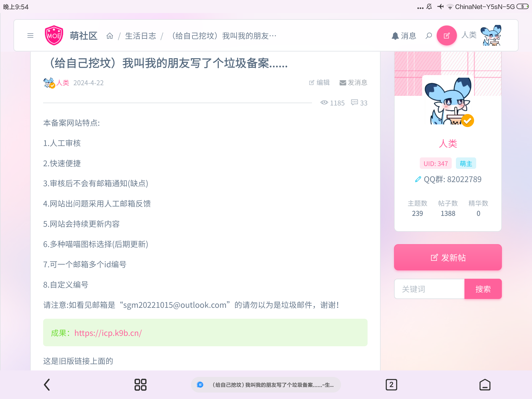Open 消息 notifications bell
Image resolution: width=532 pixels, height=399 pixels.
click(404, 36)
